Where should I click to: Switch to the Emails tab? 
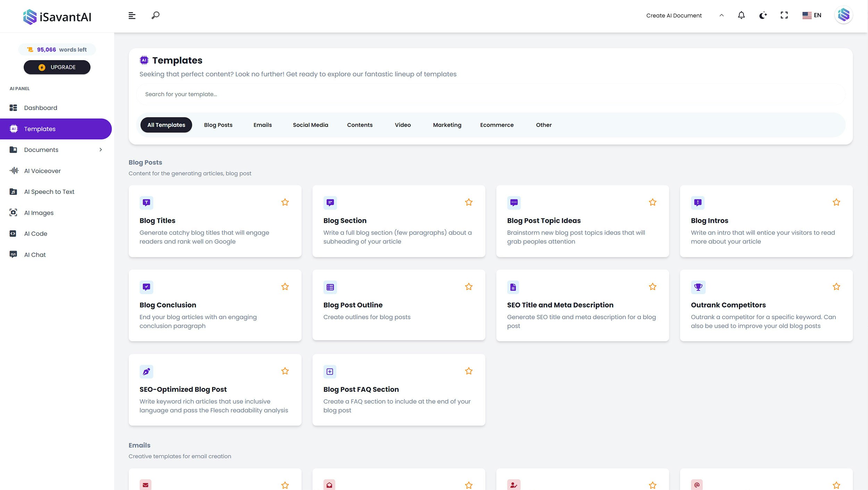point(262,125)
